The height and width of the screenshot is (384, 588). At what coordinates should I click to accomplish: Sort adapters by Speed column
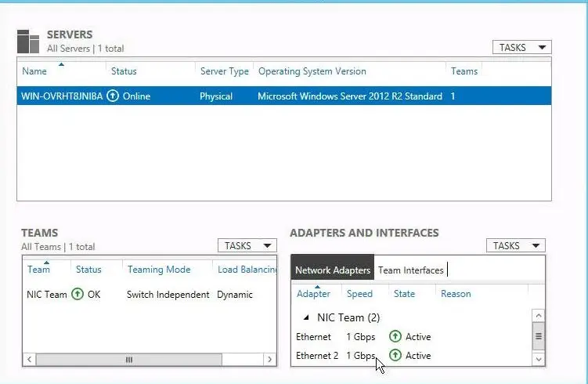click(x=359, y=294)
